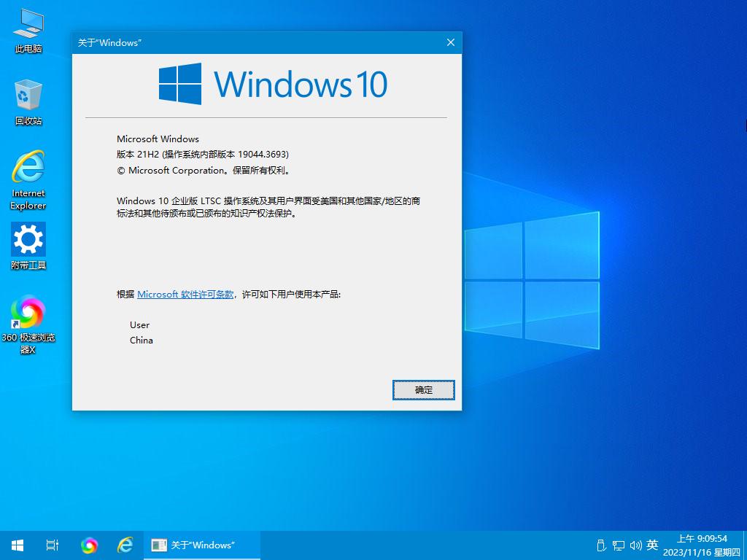Switch input language via 英 indicator
This screenshot has height=560, width=747.
click(653, 545)
